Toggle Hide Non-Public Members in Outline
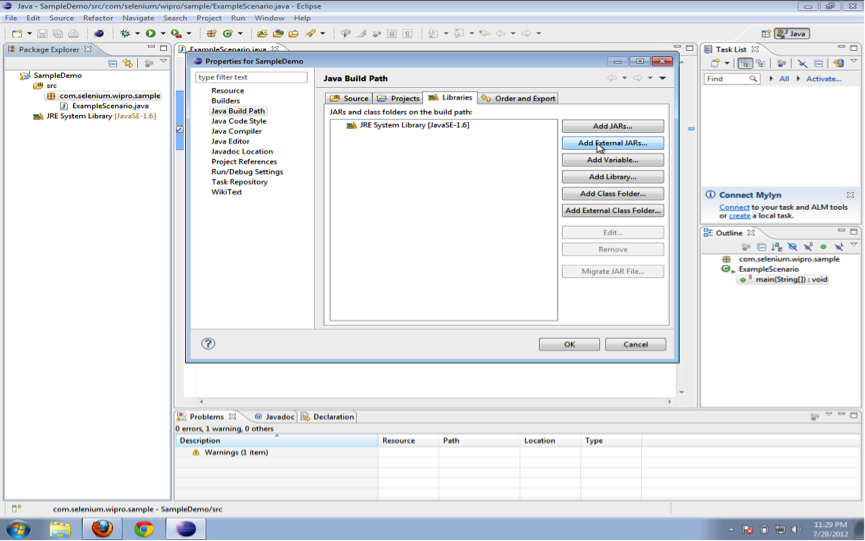 click(x=823, y=247)
